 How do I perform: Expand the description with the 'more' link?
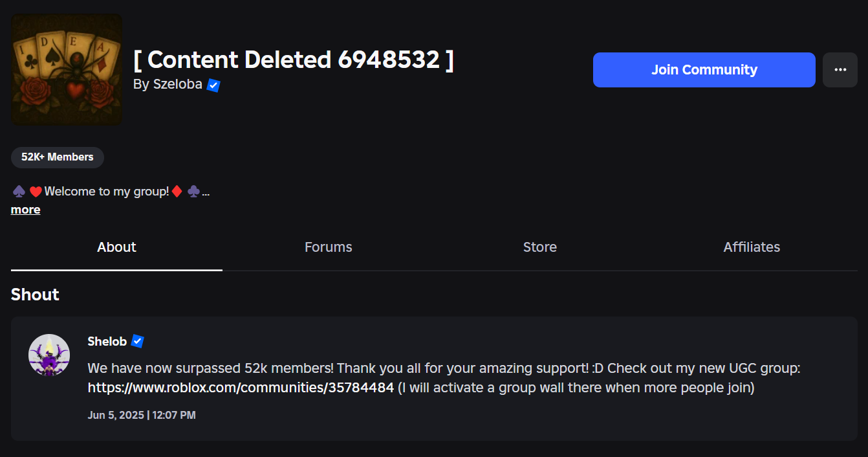click(x=26, y=210)
